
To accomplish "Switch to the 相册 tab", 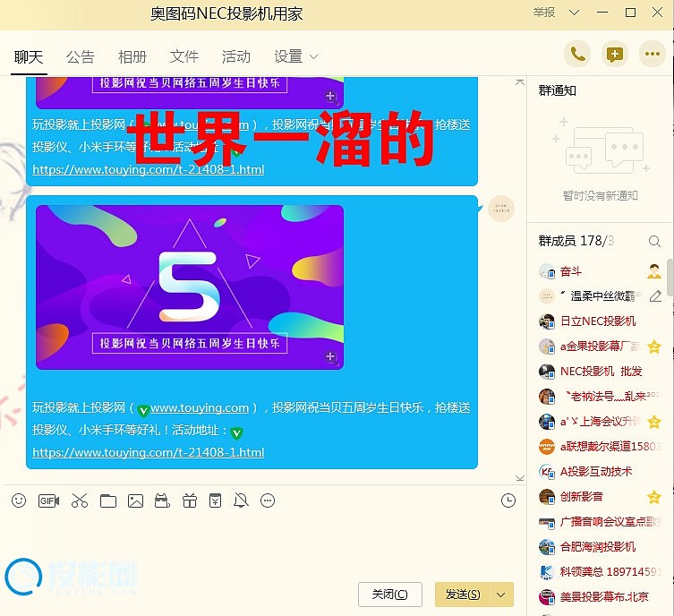I will coord(132,56).
